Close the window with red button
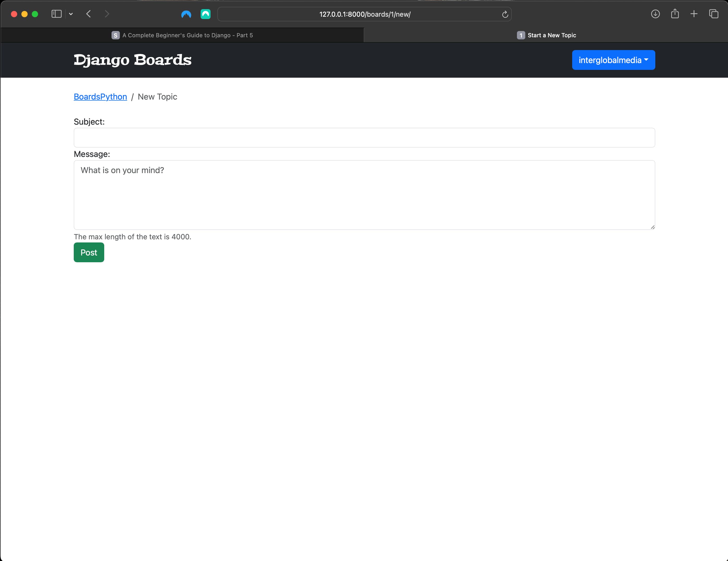 tap(14, 14)
